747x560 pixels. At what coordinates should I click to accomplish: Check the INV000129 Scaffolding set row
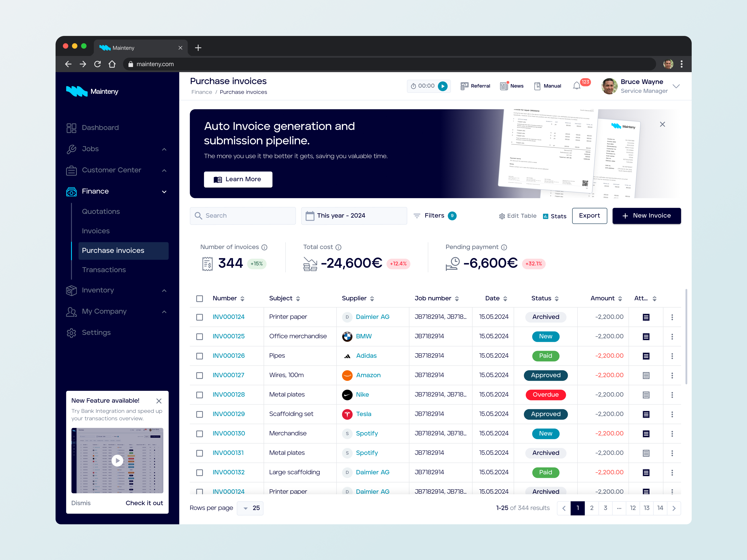coord(200,414)
